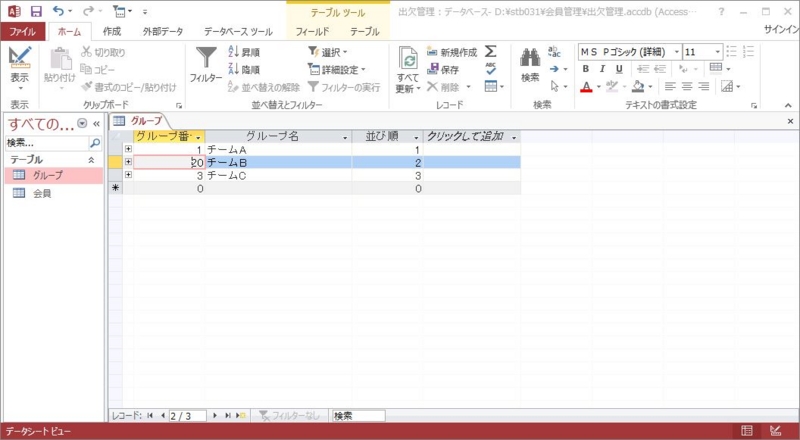Save the record with 保存

(443, 69)
